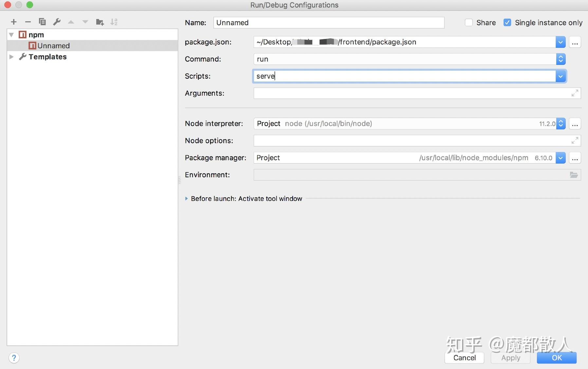Move configuration down with down arrow
This screenshot has height=369, width=588.
pyautogui.click(x=85, y=22)
